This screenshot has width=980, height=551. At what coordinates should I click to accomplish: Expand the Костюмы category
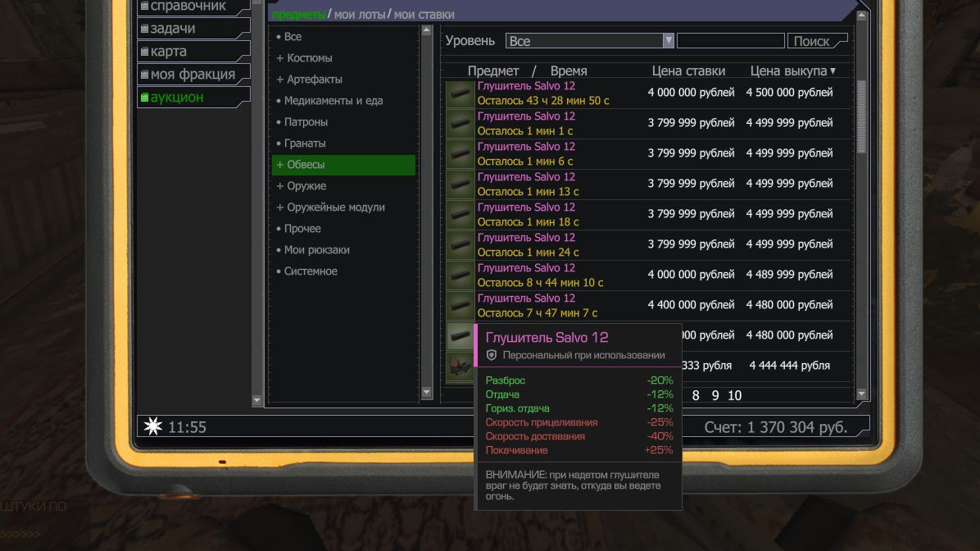304,58
